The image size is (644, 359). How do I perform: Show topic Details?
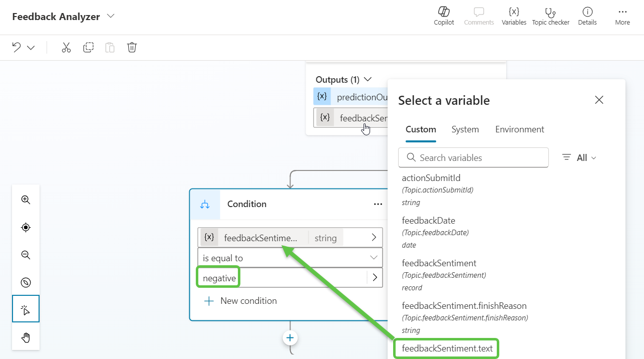[x=587, y=16]
